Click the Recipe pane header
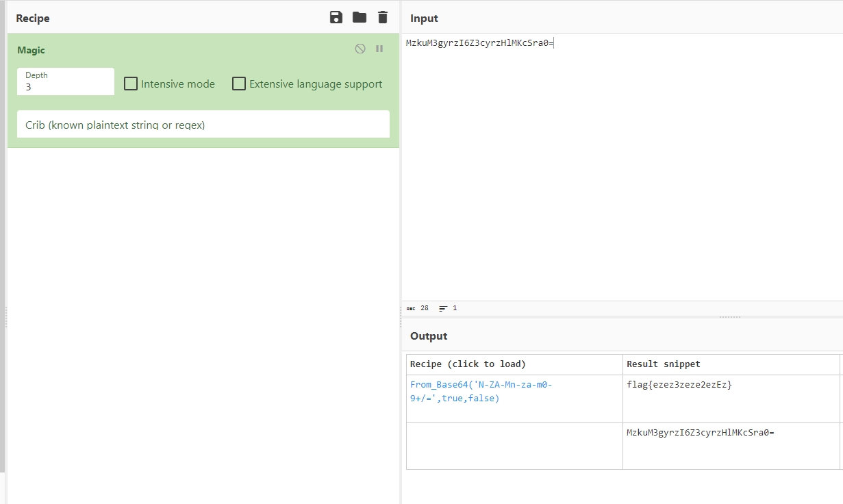 pos(34,18)
